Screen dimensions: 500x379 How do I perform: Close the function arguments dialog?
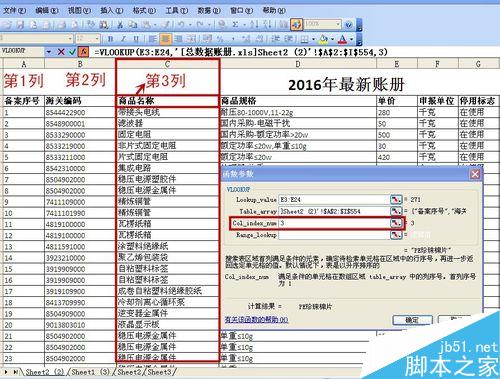pos(475,174)
